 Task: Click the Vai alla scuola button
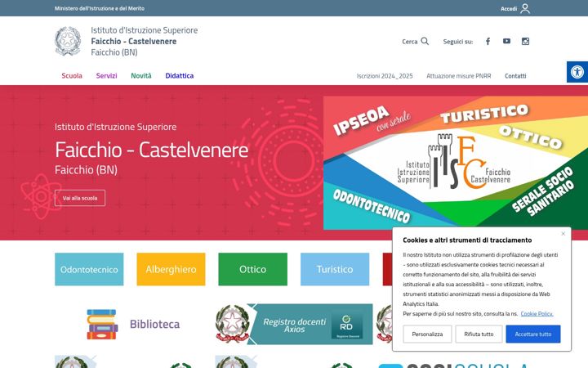pyautogui.click(x=80, y=198)
